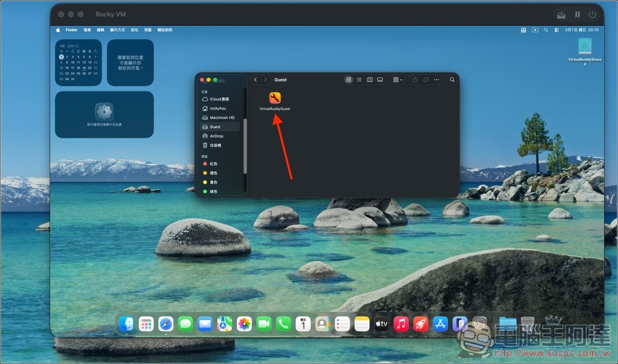
Task: Open the 檔案 menu
Action: click(x=87, y=30)
